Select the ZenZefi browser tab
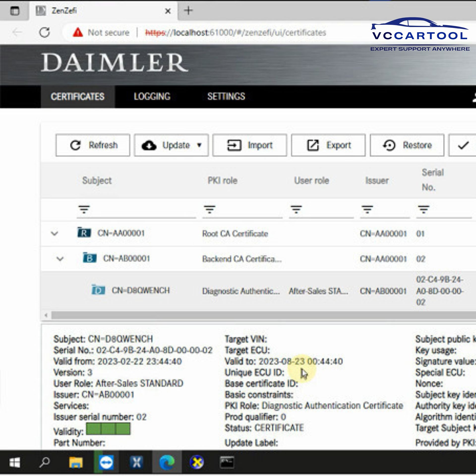This screenshot has height=476, width=476. tap(103, 11)
